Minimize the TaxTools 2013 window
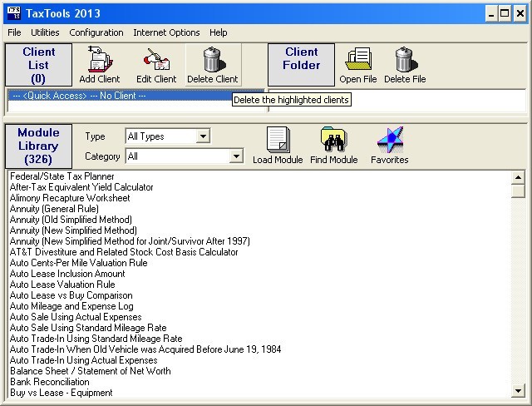This screenshot has width=532, height=406. tap(491, 13)
